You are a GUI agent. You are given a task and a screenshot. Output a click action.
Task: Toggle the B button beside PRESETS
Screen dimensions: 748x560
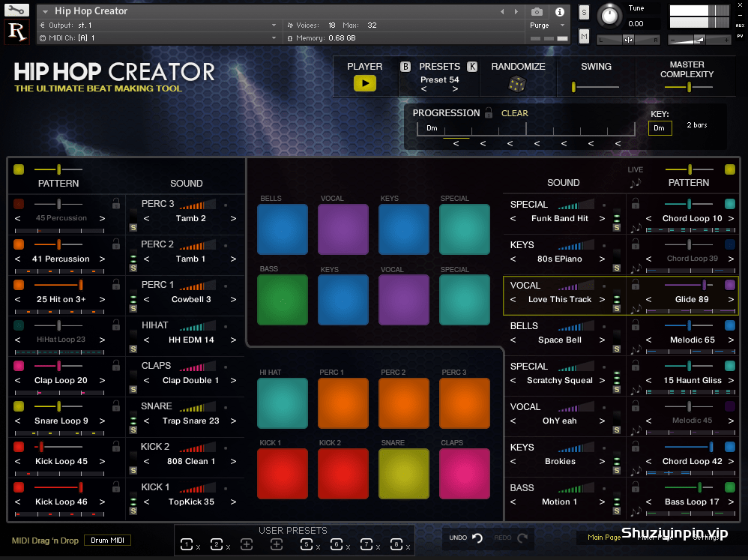[x=405, y=66]
